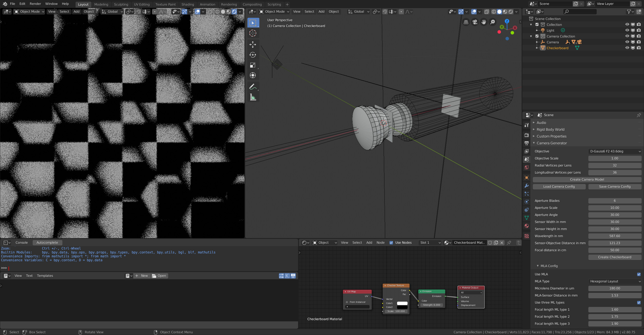This screenshot has height=335, width=644.
Task: Hide Checkerboard object in viewport
Action: pyautogui.click(x=627, y=48)
